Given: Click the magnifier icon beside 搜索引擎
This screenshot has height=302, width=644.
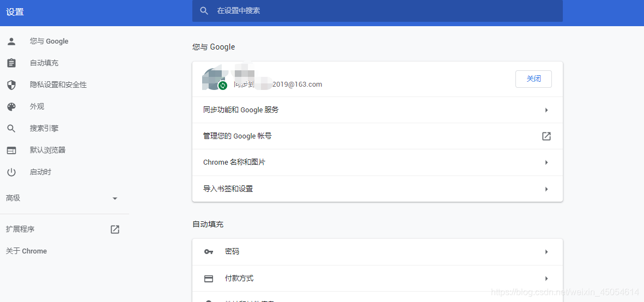Looking at the screenshot, I should coord(11,129).
